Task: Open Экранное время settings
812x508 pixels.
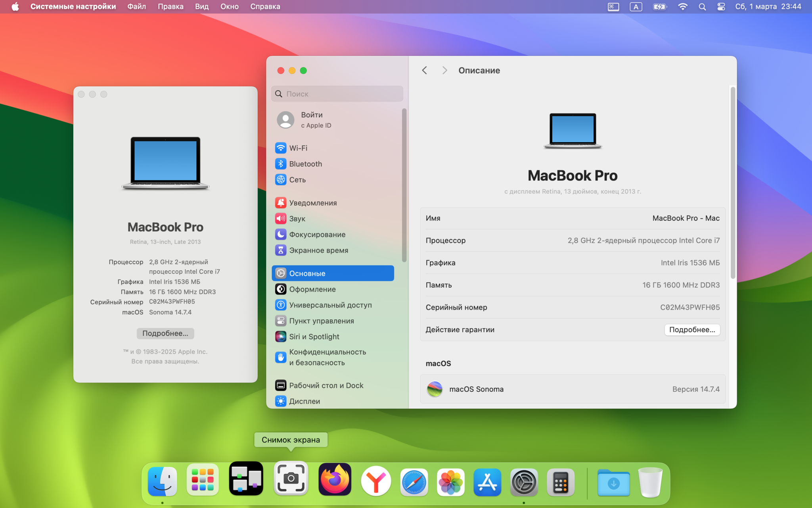Action: click(333, 250)
